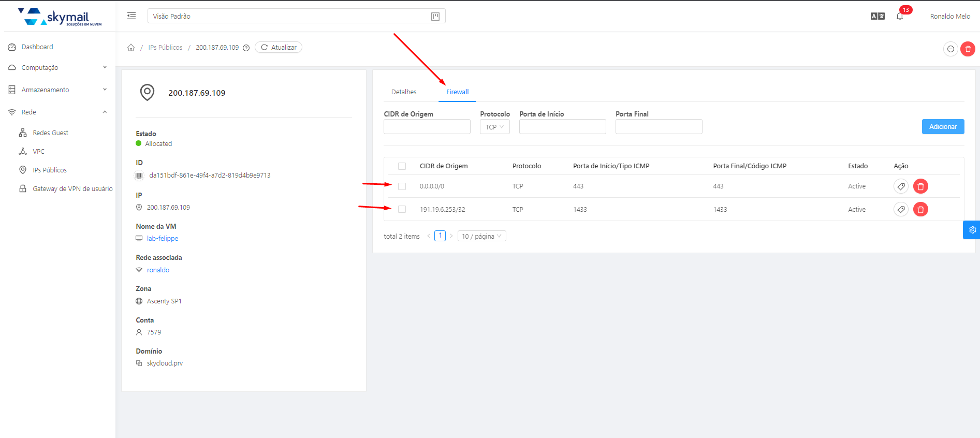
Task: Click the CIDR de Origem input field
Action: pyautogui.click(x=427, y=127)
